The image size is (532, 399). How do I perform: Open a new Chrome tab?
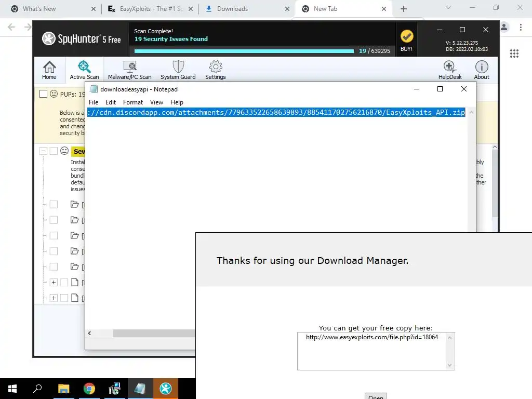(x=403, y=9)
